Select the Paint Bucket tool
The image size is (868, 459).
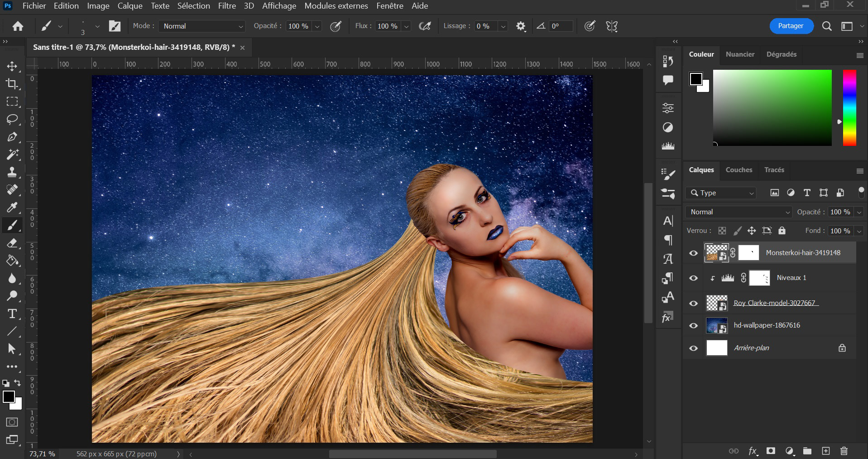point(12,261)
